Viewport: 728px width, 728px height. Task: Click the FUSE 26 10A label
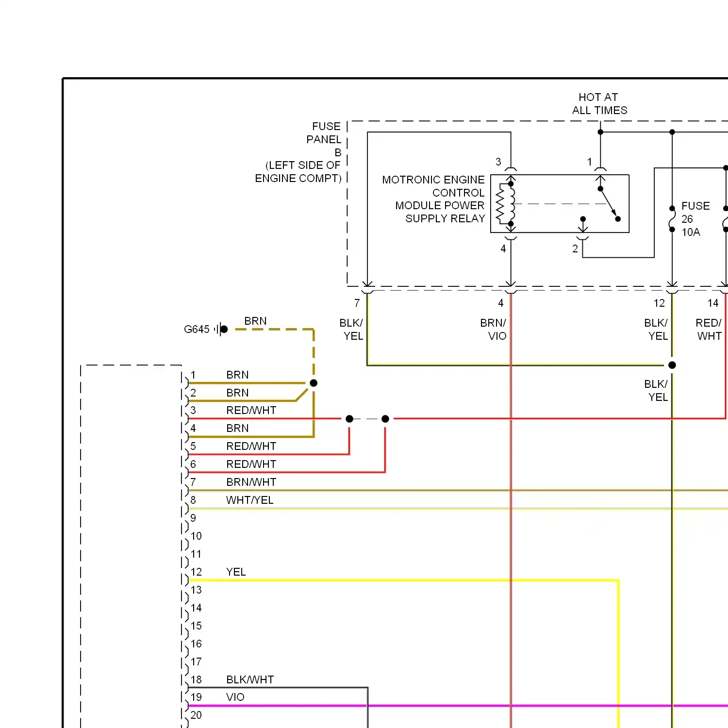click(695, 219)
